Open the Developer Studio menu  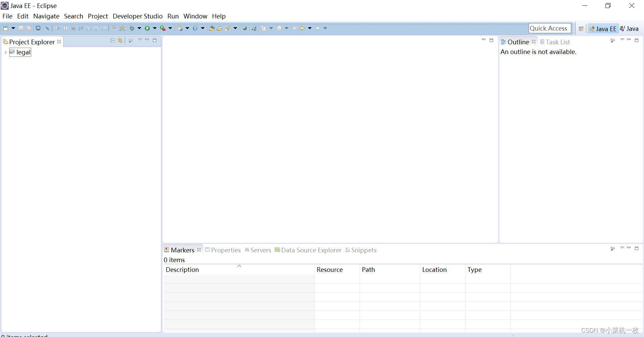[x=138, y=16]
